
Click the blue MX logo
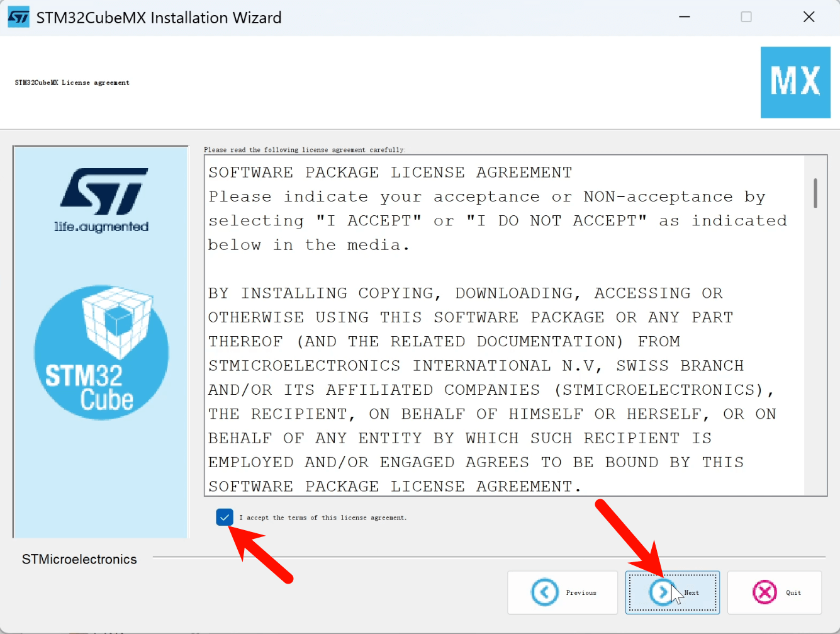(795, 82)
